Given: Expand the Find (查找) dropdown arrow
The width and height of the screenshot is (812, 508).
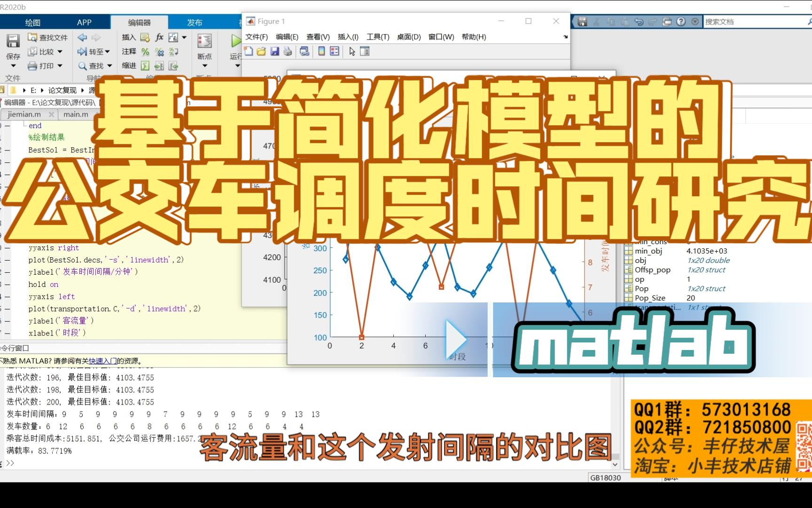Looking at the screenshot, I should (x=109, y=66).
